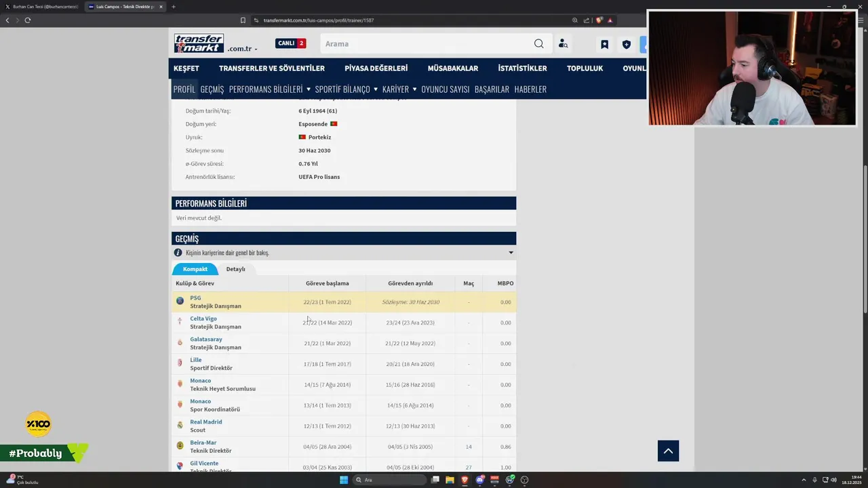Open the HABERLER sub-navigation item

pos(530,89)
